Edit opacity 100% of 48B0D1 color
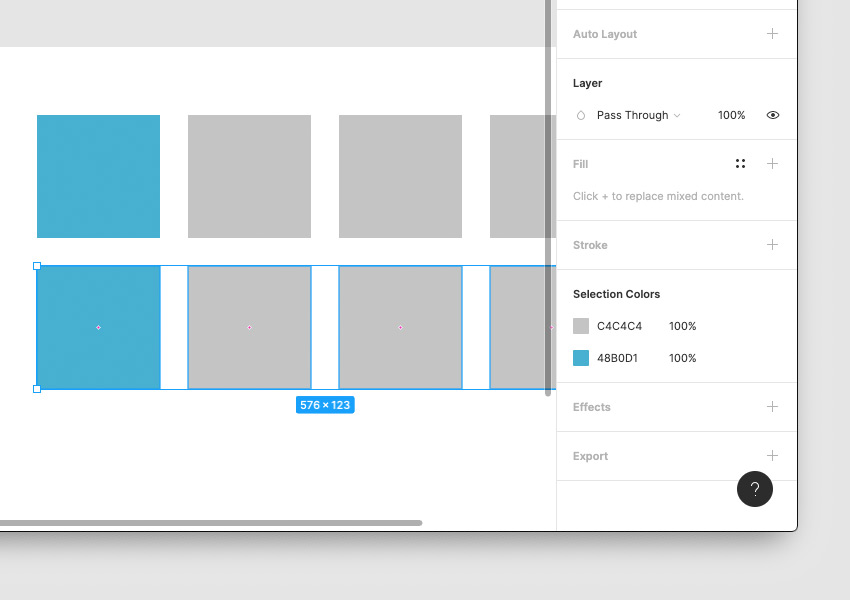Viewport: 850px width, 600px height. tap(682, 358)
